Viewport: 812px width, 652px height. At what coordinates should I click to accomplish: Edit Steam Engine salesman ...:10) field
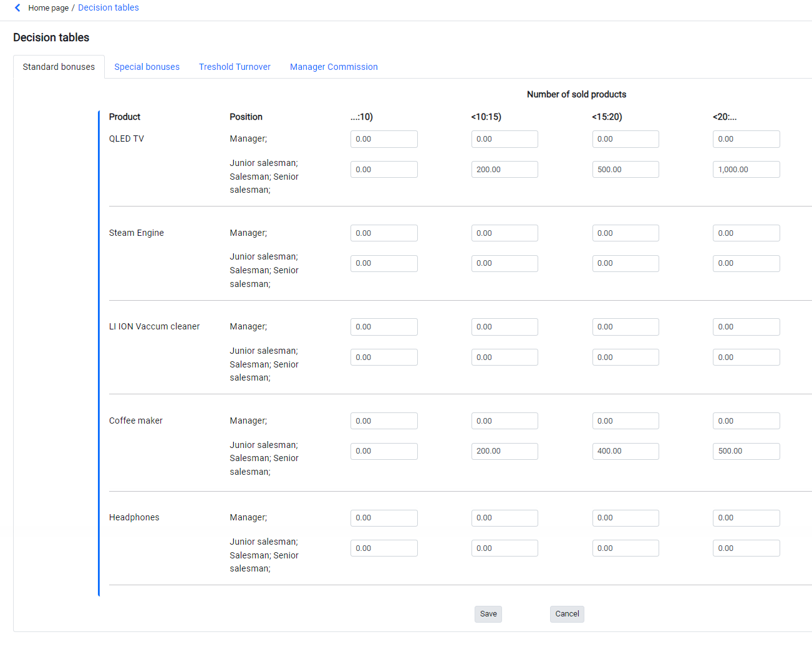(x=384, y=263)
